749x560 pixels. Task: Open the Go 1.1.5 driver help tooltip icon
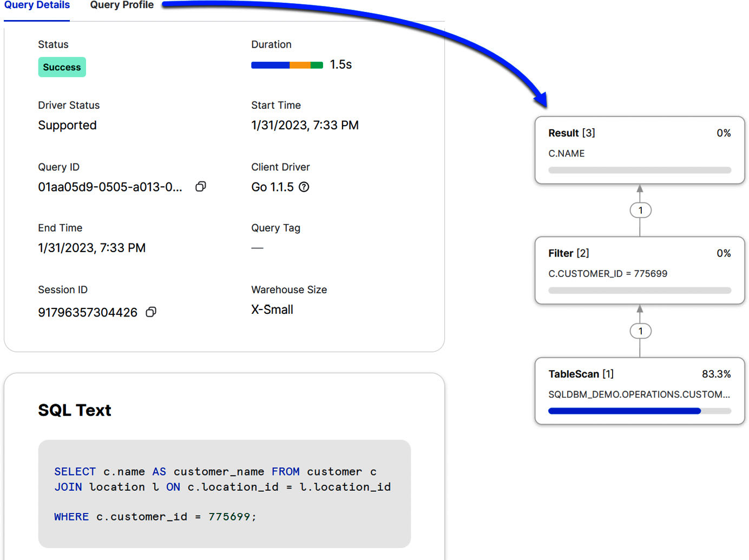[x=304, y=187]
